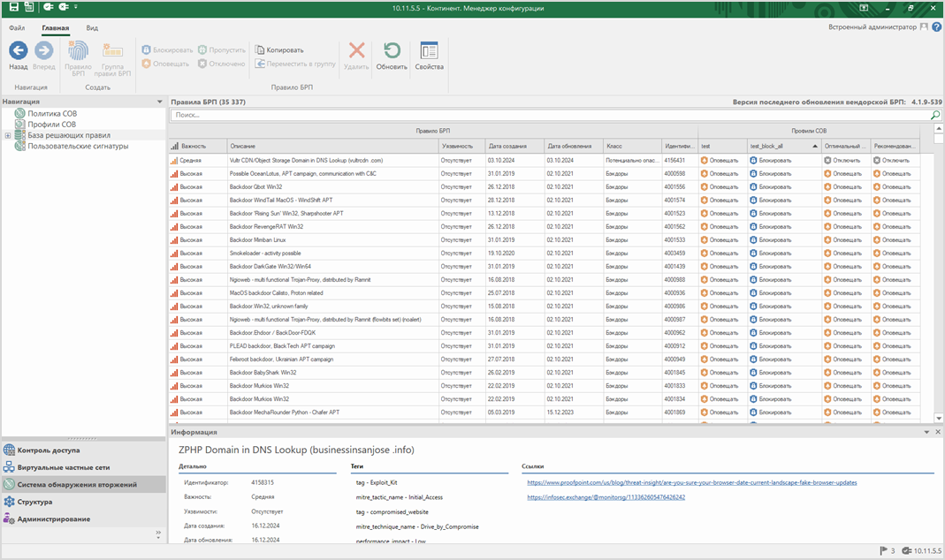945x560 pixels.
Task: Switch to the Вид ribbon tab
Action: pos(92,28)
